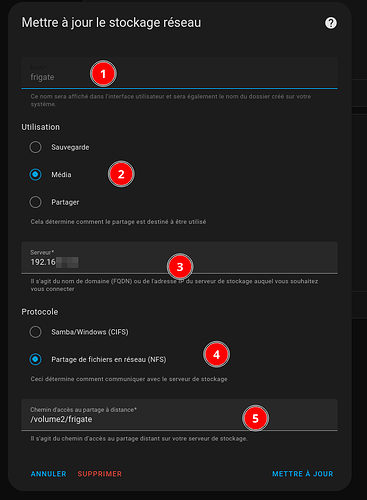The image size is (367, 500).
Task: Click the Partager label text
Action: (65, 202)
